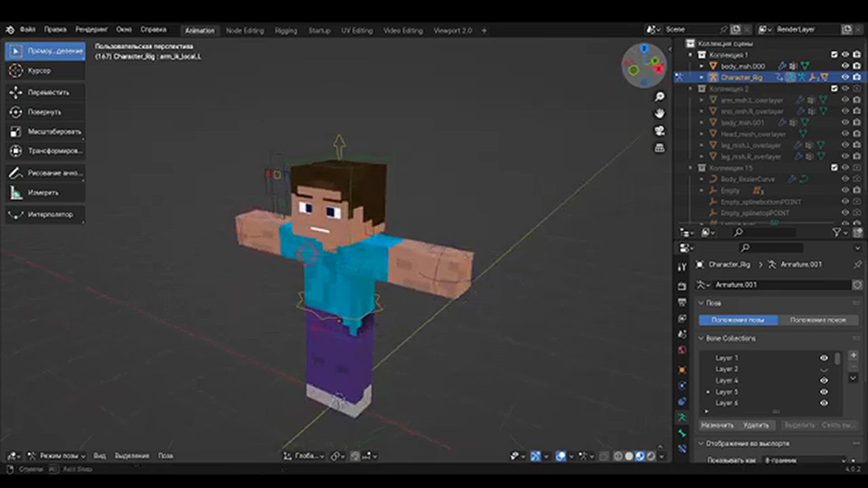Switch to the UV Editing workspace tab

[x=357, y=31]
